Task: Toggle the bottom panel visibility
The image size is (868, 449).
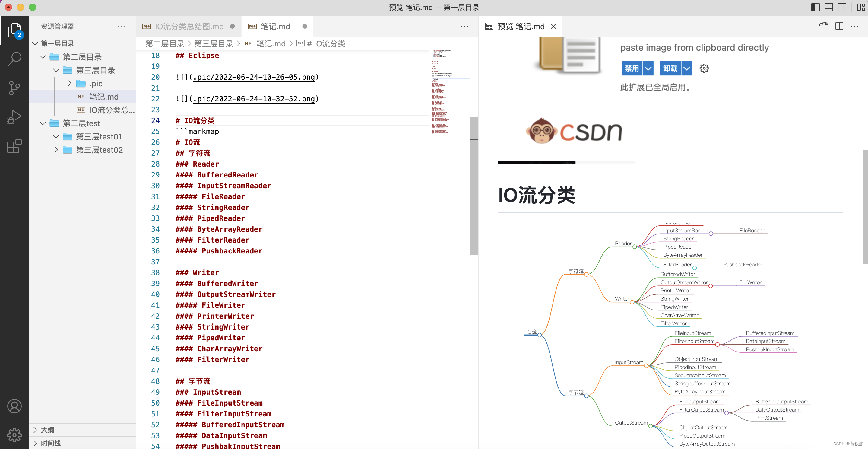Action: (829, 7)
